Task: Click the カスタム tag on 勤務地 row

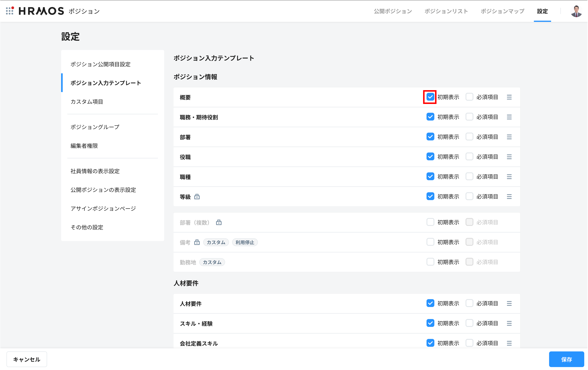Action: [x=212, y=262]
